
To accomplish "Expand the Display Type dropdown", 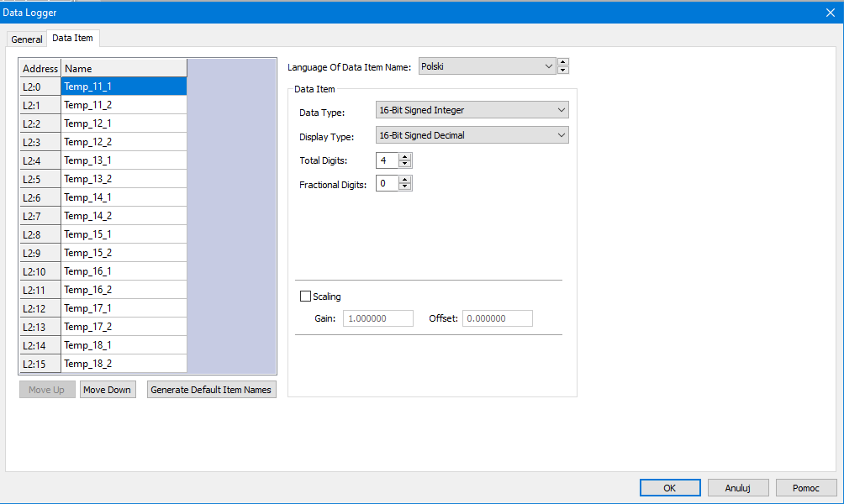I will click(x=472, y=135).
